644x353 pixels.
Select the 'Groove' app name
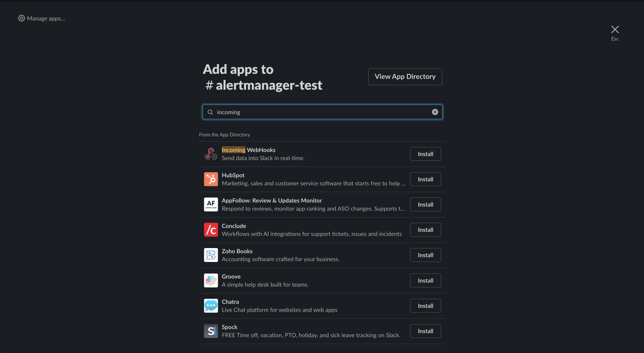pos(231,277)
